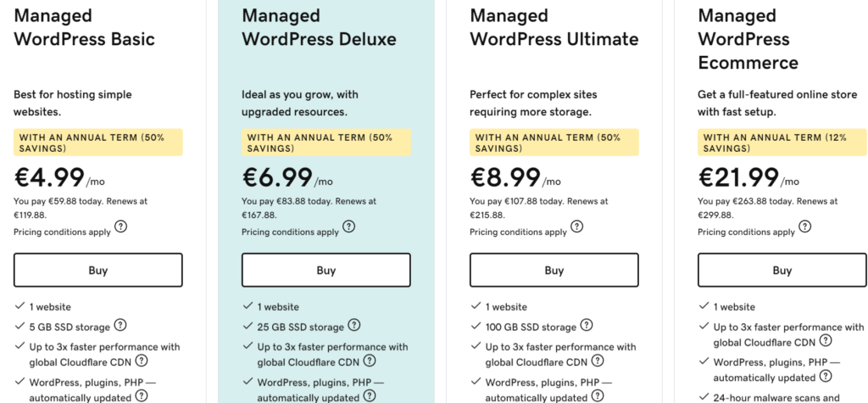Screen dimensions: 868x403
Task: Click Cloudflare CDN help icon in Deluxe plan
Action: click(369, 361)
